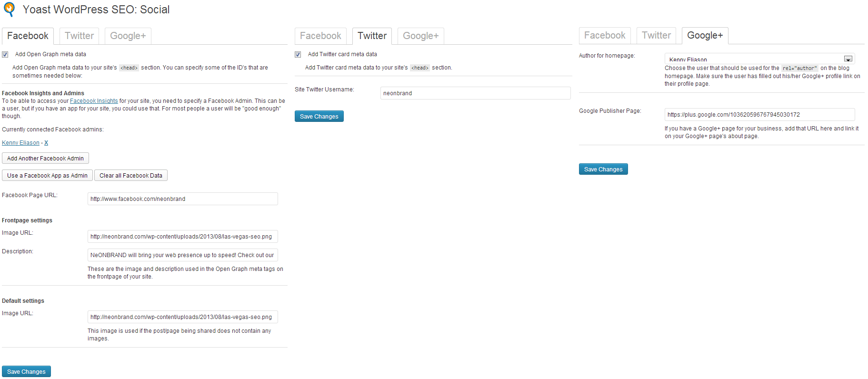Click the 'Currently connected Facebook admins:' text
This screenshot has height=379, width=868.
pyautogui.click(x=53, y=130)
